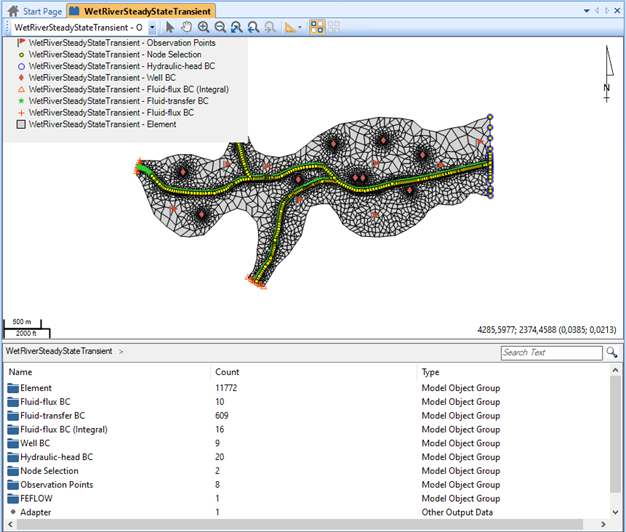626x532 pixels.
Task: Open the Well BC folder group
Action: [29, 443]
